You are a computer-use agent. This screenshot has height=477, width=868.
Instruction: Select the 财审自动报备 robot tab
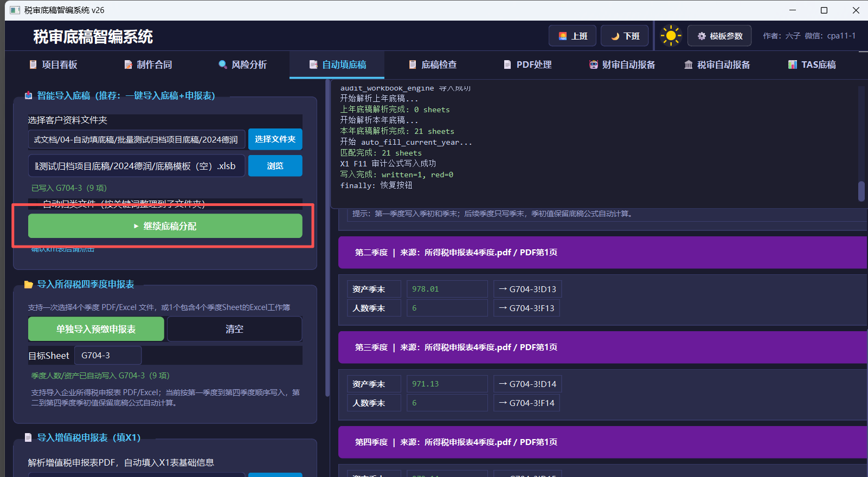click(x=622, y=65)
